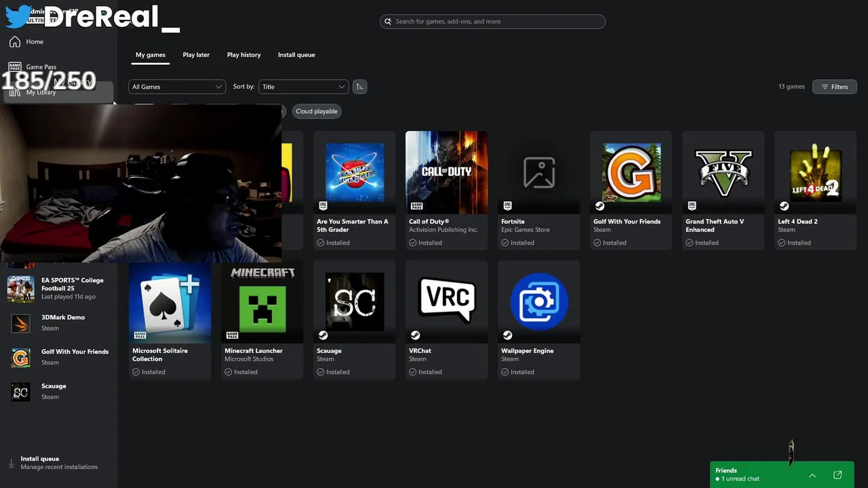Switch to the My games tab
The width and height of the screenshot is (868, 488).
pos(151,55)
